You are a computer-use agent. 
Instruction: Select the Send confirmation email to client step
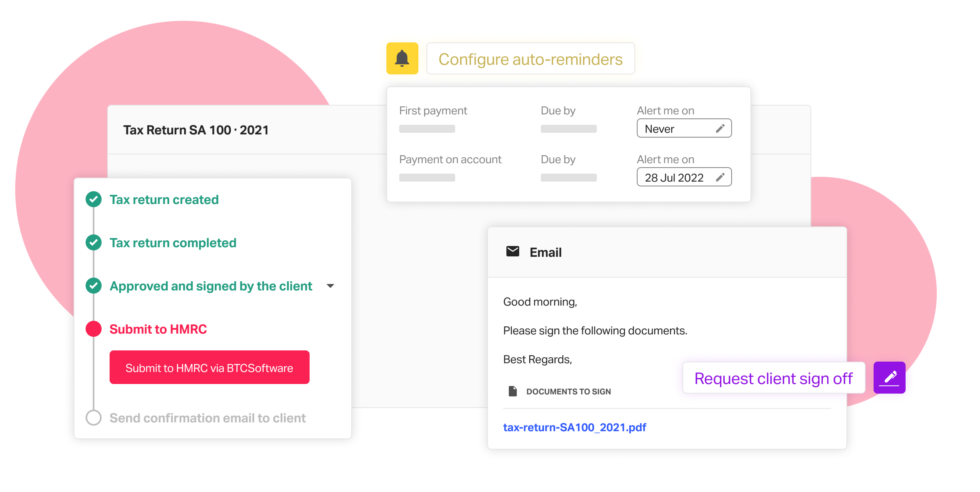pyautogui.click(x=208, y=418)
